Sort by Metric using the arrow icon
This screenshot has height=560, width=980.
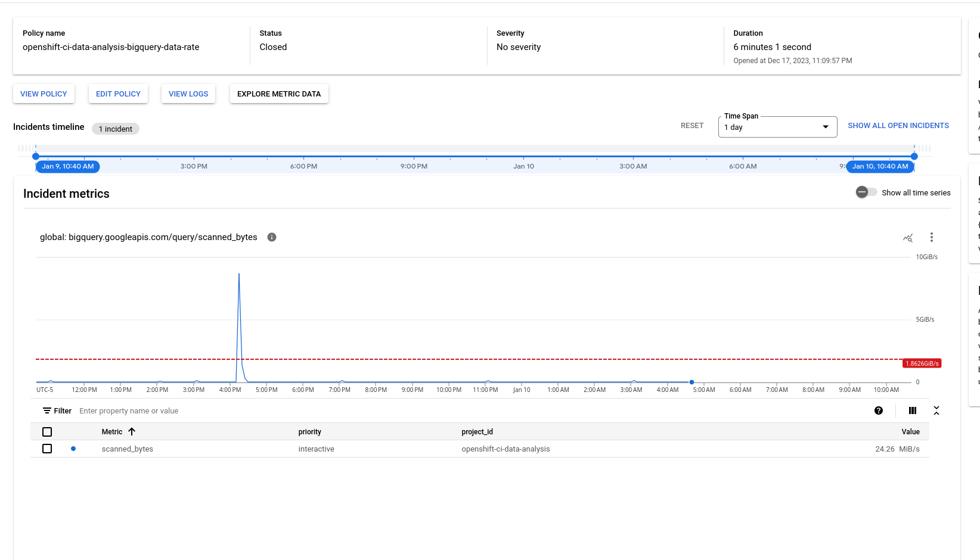point(132,432)
